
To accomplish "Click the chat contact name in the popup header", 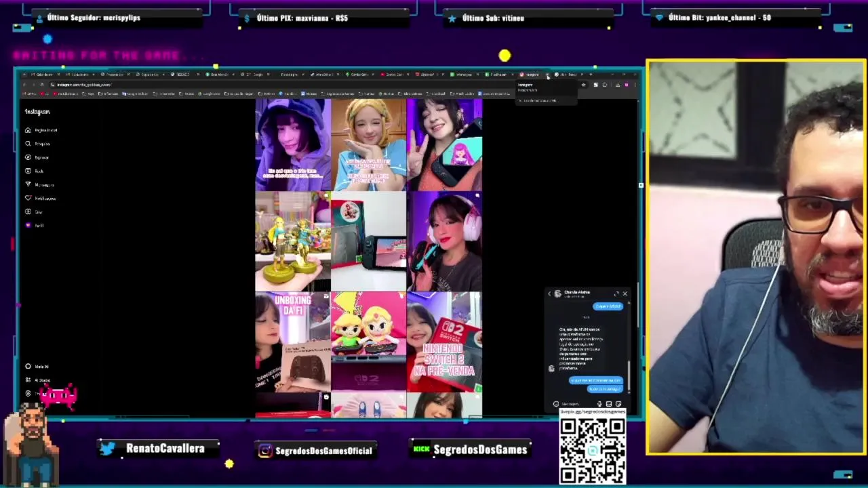I will coord(577,292).
